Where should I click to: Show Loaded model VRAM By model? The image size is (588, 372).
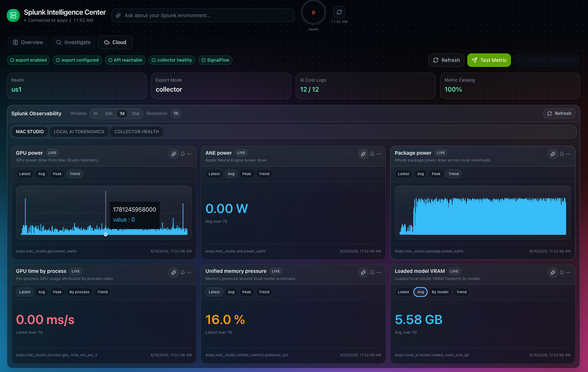click(x=440, y=292)
